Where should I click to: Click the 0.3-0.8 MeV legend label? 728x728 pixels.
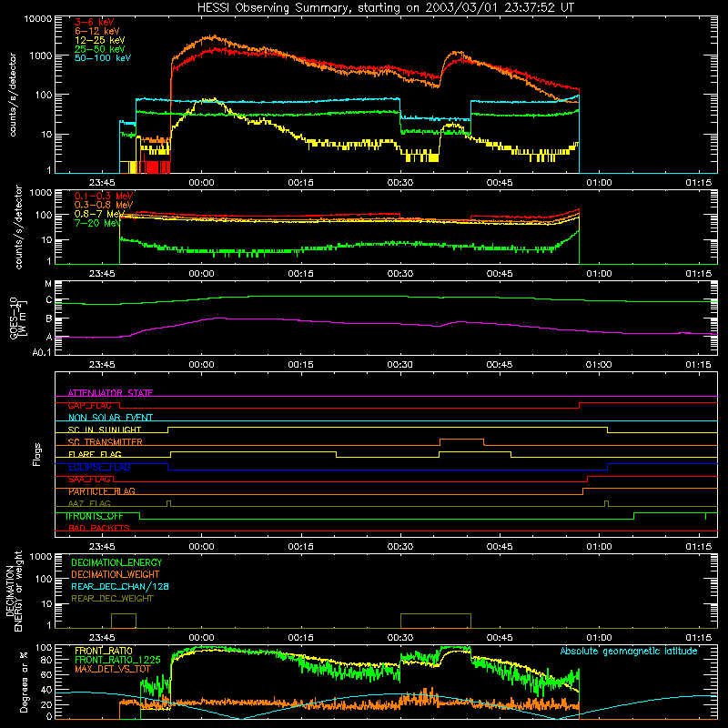pyautogui.click(x=104, y=205)
